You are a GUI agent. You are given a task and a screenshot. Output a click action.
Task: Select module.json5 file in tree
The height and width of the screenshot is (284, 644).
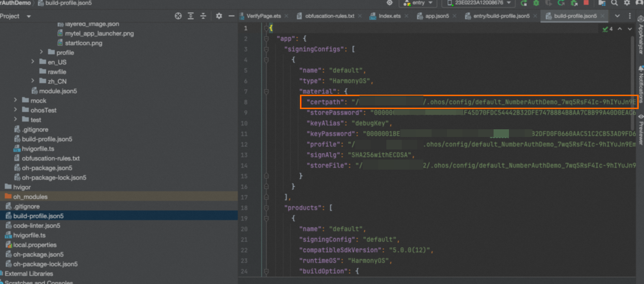coord(59,91)
